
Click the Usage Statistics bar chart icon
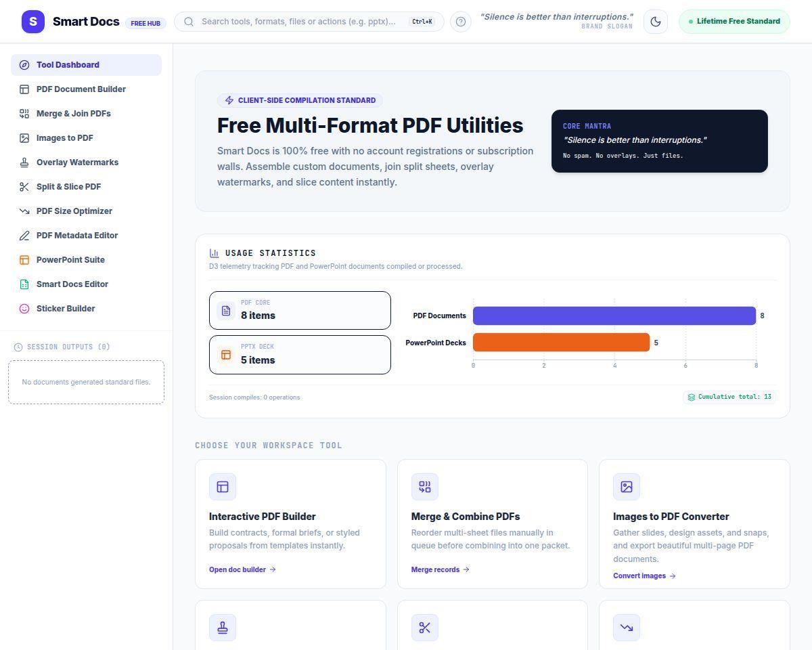(215, 253)
